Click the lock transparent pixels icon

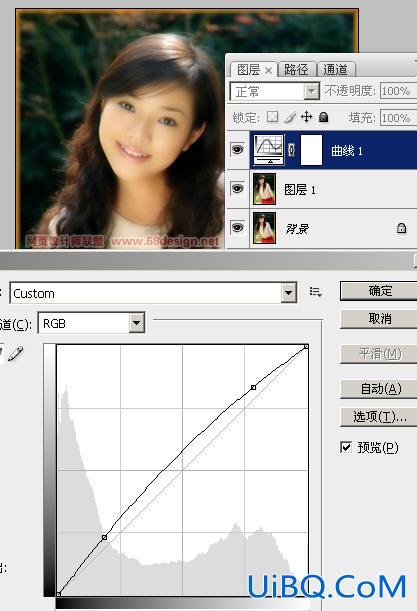click(x=272, y=117)
